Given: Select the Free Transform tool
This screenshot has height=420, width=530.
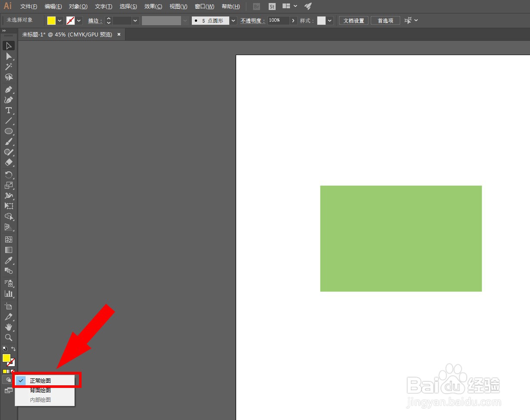Looking at the screenshot, I should 9,206.
